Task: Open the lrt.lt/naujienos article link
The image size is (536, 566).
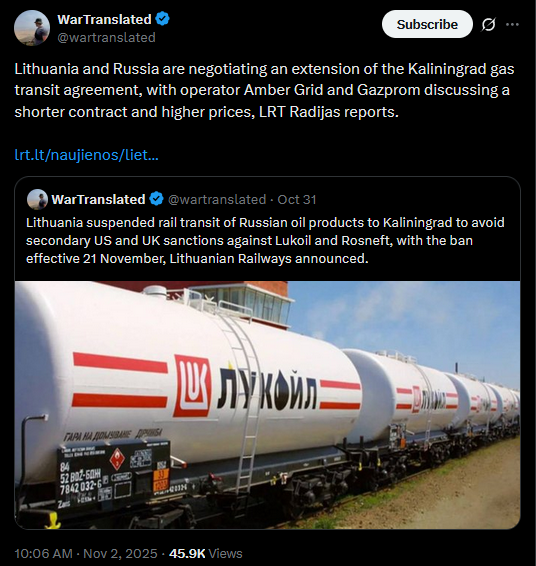Action: [87, 155]
